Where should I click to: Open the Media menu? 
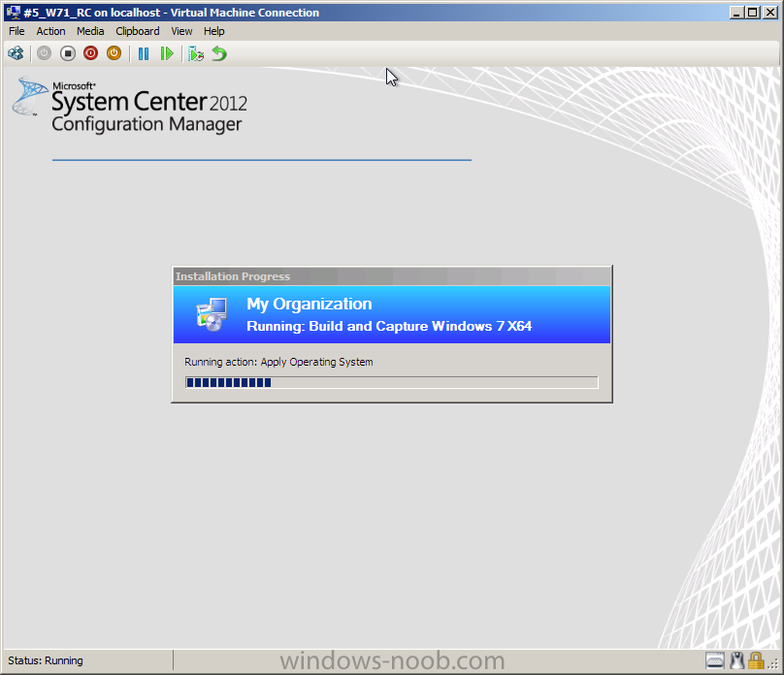(x=90, y=31)
